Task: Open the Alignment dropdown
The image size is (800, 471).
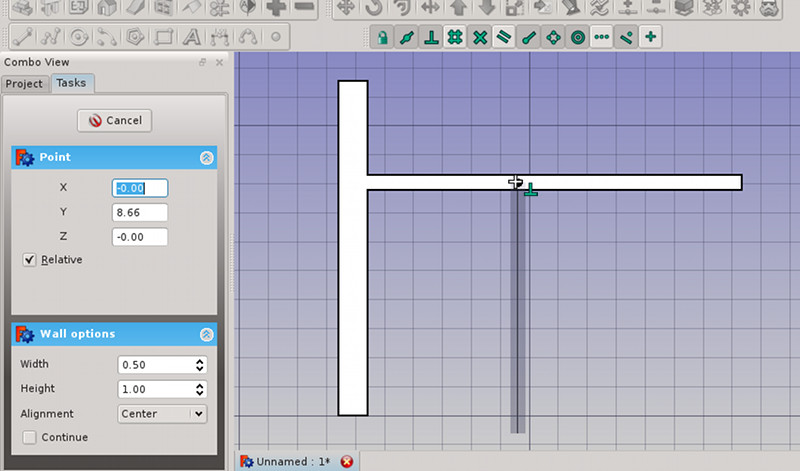Action: tap(162, 414)
